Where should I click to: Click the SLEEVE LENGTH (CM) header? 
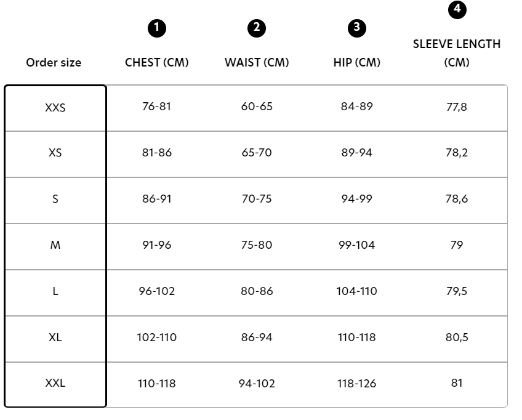[457, 53]
